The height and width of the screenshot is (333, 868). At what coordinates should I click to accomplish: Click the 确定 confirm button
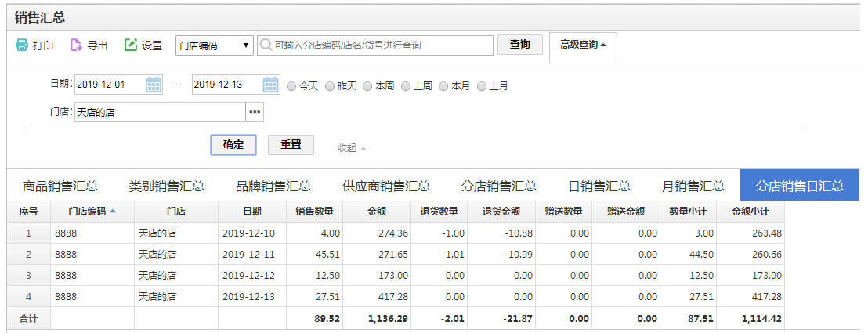[x=233, y=145]
